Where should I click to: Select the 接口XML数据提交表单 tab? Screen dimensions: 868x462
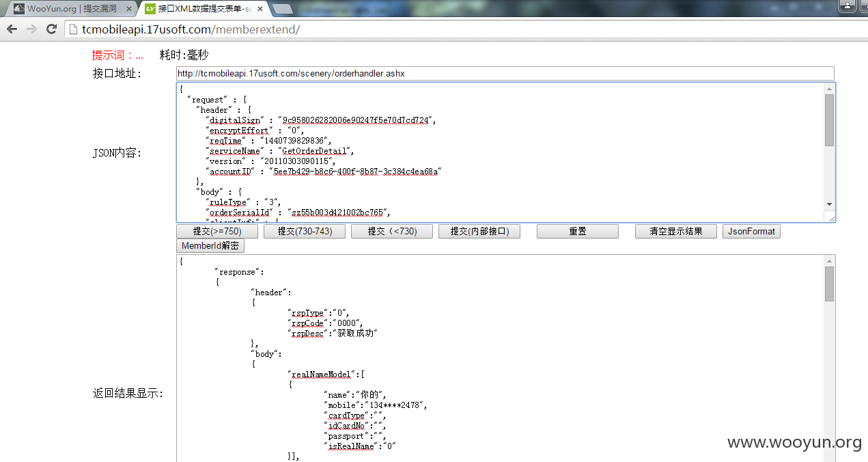[x=204, y=9]
